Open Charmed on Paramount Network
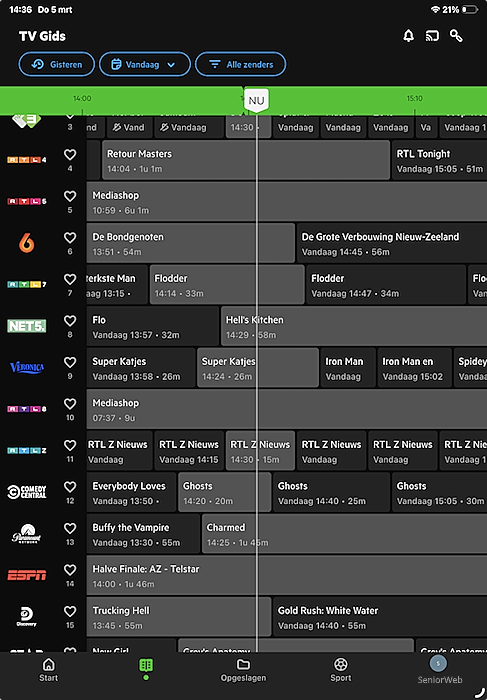Viewport: 487px width, 700px height. (345, 533)
